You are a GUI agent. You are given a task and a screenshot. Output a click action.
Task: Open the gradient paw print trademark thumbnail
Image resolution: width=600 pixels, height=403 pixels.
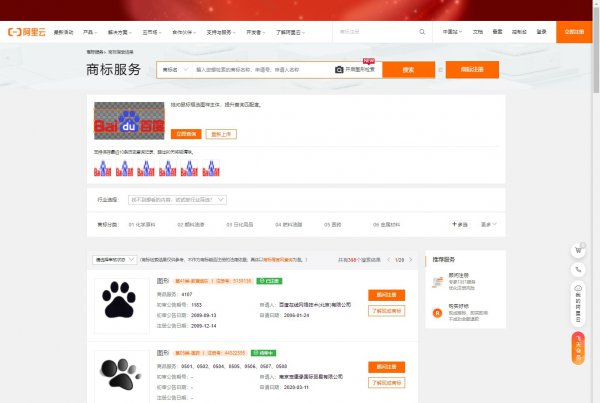(x=122, y=376)
